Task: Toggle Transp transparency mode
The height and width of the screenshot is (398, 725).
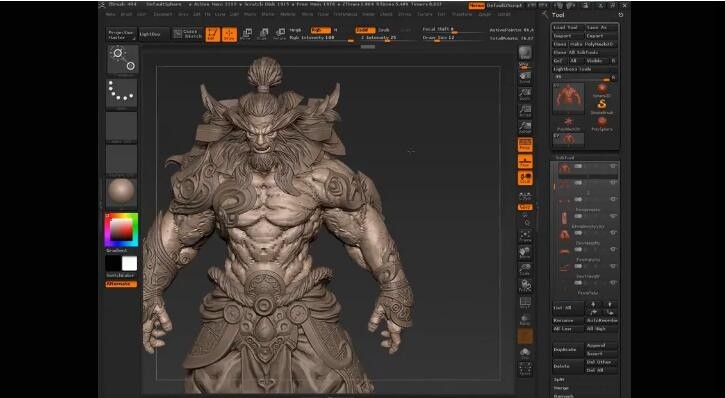Action: (525, 319)
